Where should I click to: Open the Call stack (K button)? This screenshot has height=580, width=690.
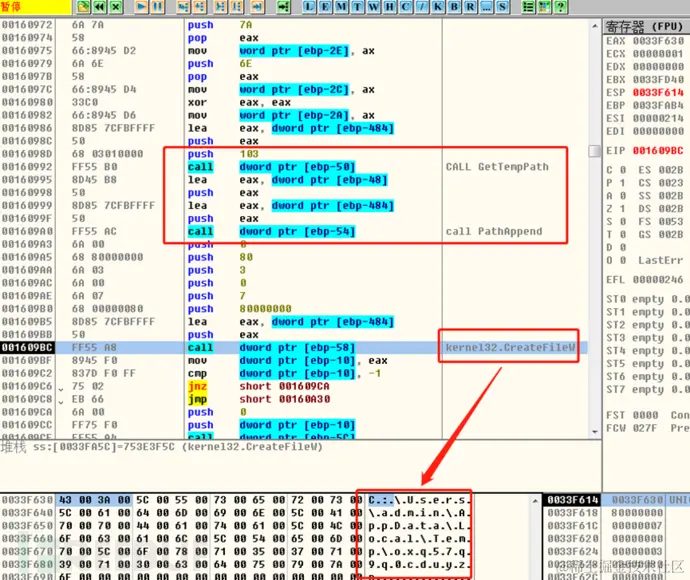(438, 7)
